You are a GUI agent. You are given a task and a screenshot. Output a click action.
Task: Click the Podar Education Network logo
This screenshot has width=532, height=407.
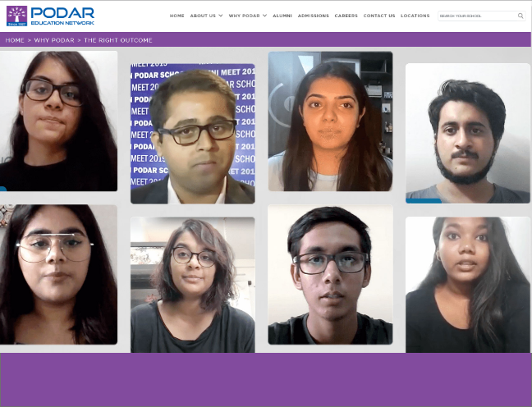point(50,16)
